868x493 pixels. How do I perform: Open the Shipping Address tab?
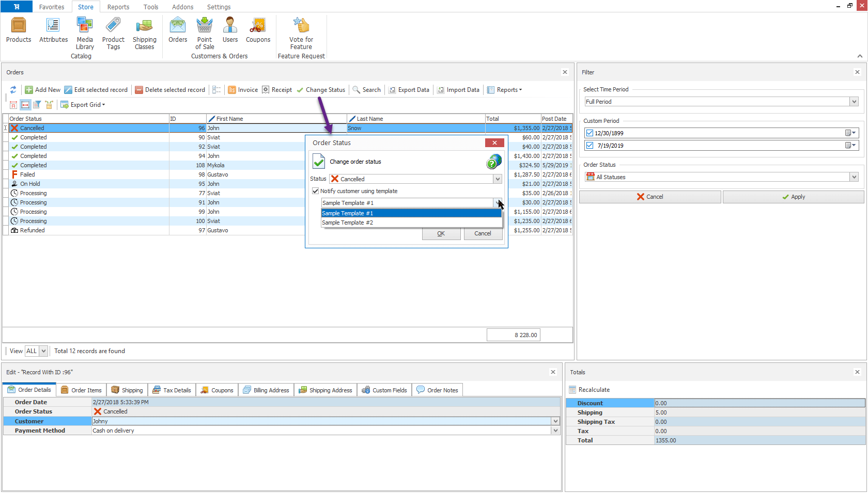pyautogui.click(x=326, y=390)
